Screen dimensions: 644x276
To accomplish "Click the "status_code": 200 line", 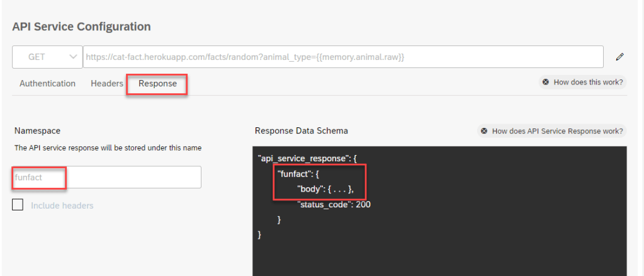I will click(x=334, y=205).
